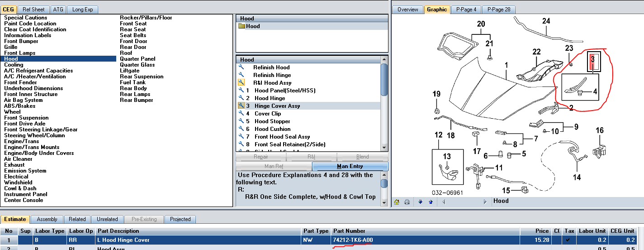Click the blue down arrow icon

420,202
